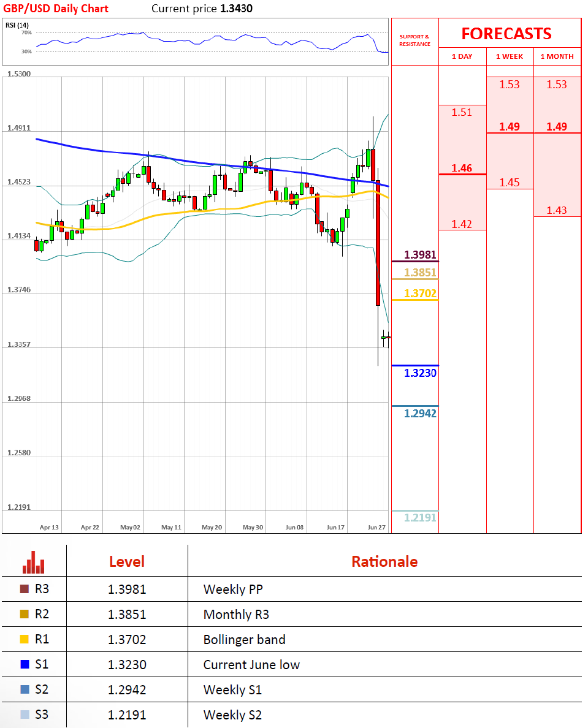Select the 1 MONTH forecast column header

(x=557, y=56)
